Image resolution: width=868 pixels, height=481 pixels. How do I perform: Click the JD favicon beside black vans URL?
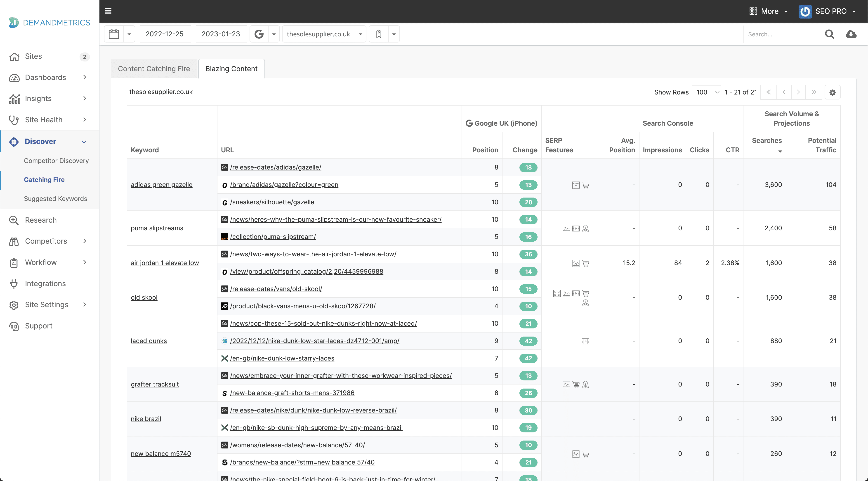224,306
